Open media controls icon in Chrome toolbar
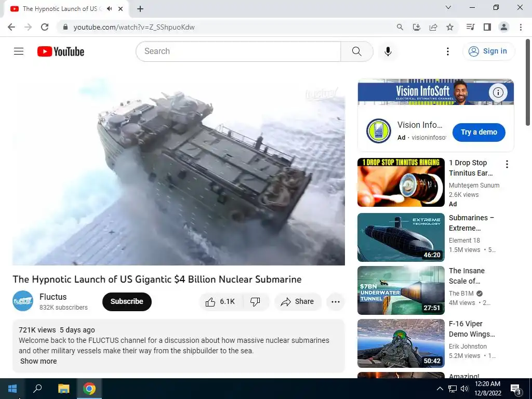The width and height of the screenshot is (532, 399). [x=471, y=27]
